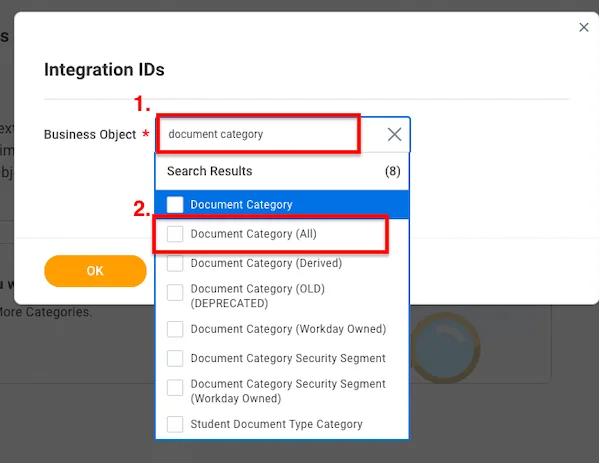Close the Integration IDs dialog

pyautogui.click(x=584, y=27)
